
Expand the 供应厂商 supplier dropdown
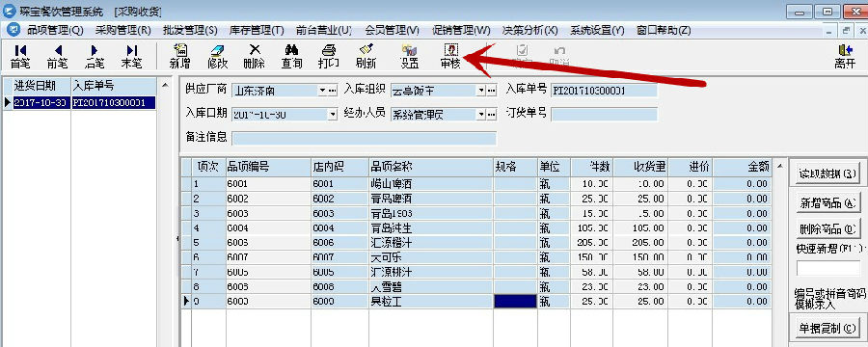323,91
